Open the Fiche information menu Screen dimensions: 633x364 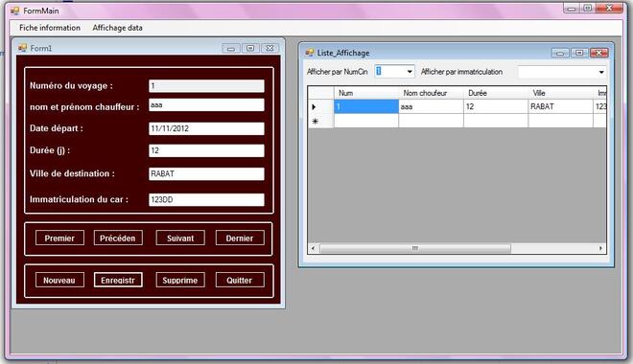tap(50, 28)
